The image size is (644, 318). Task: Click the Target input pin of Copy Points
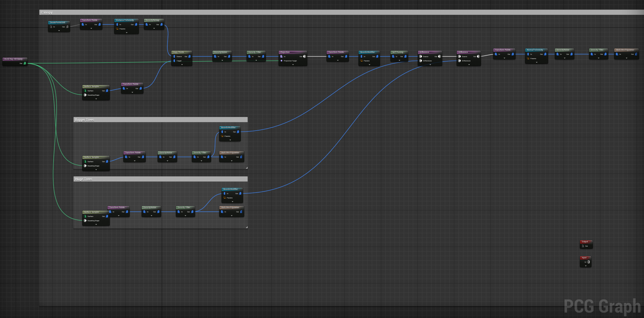(x=174, y=61)
